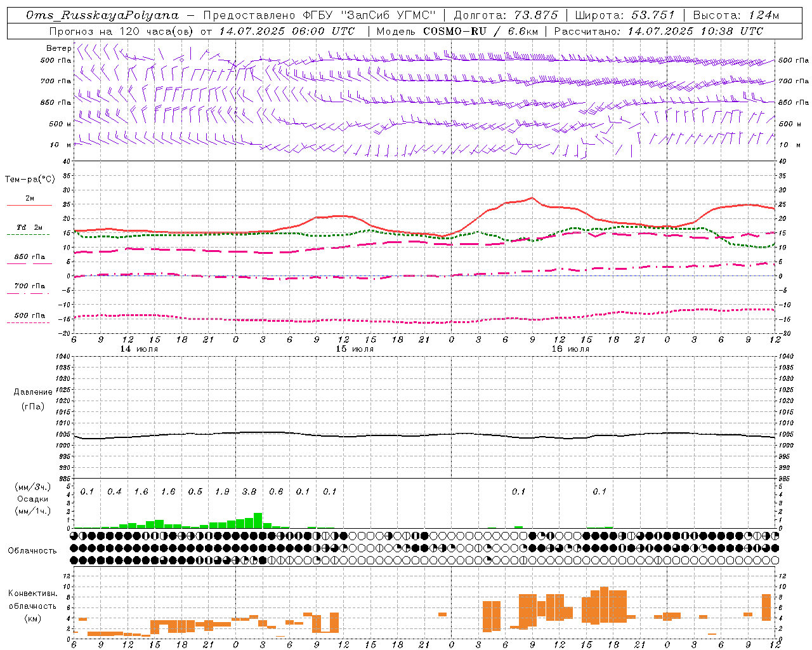Click the 700 гПа entry in the temperature legend
The width and height of the screenshot is (812, 650).
[30, 286]
